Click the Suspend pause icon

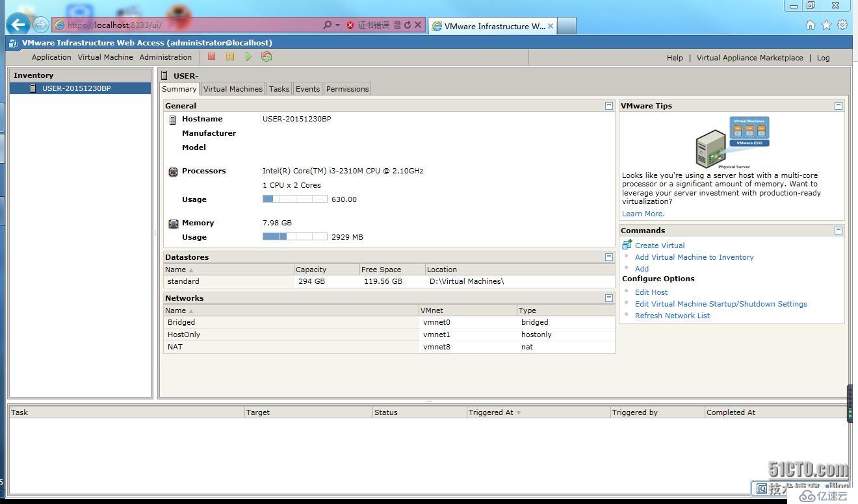(230, 57)
